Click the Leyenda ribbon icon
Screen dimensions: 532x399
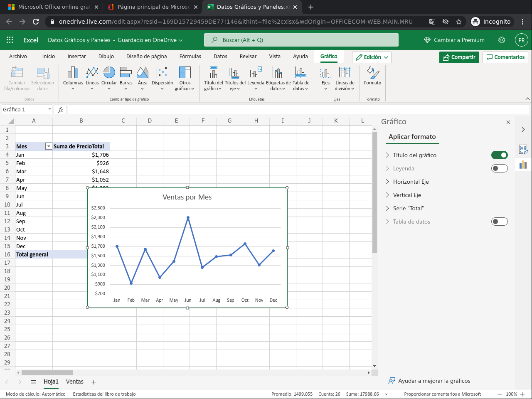256,73
